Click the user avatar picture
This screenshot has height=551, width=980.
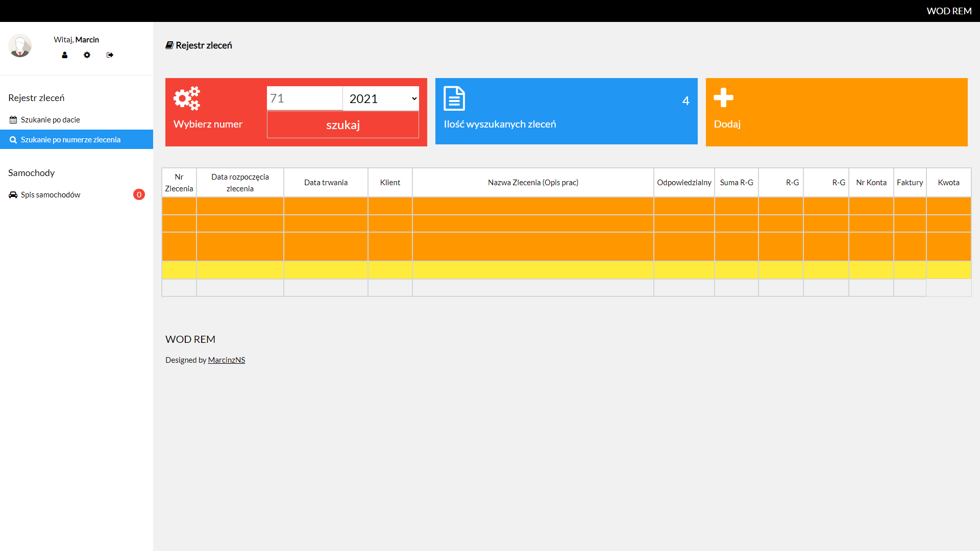tap(20, 46)
